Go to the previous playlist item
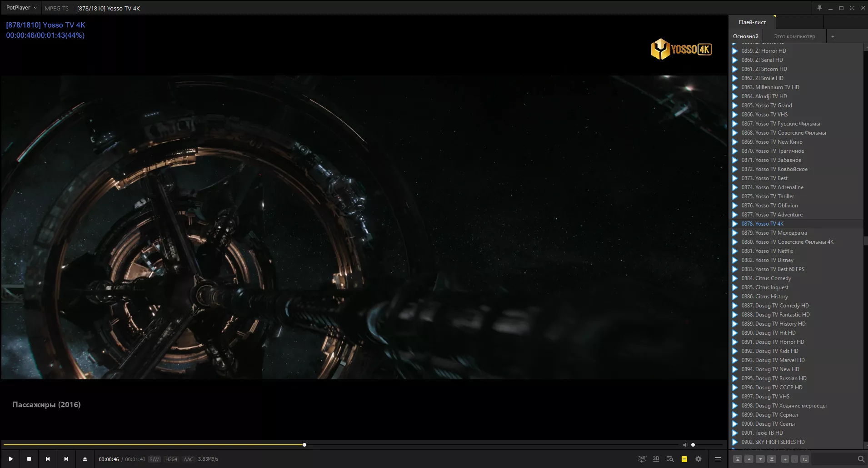This screenshot has width=868, height=468. point(48,459)
